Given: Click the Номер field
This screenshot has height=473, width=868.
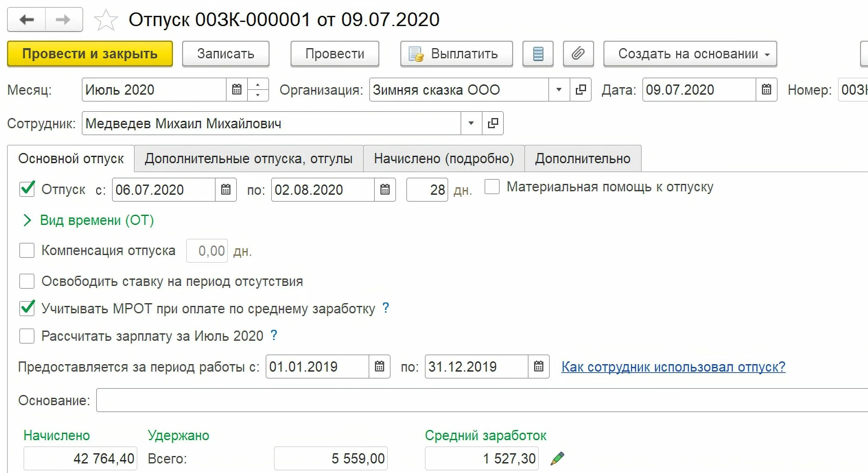Looking at the screenshot, I should point(853,89).
